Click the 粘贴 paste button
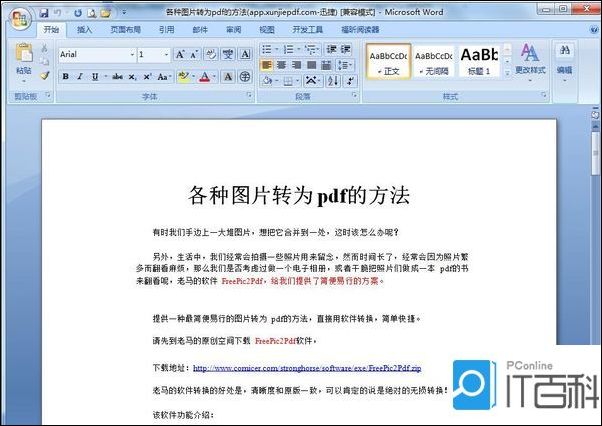The height and width of the screenshot is (426, 602). pyautogui.click(x=24, y=63)
